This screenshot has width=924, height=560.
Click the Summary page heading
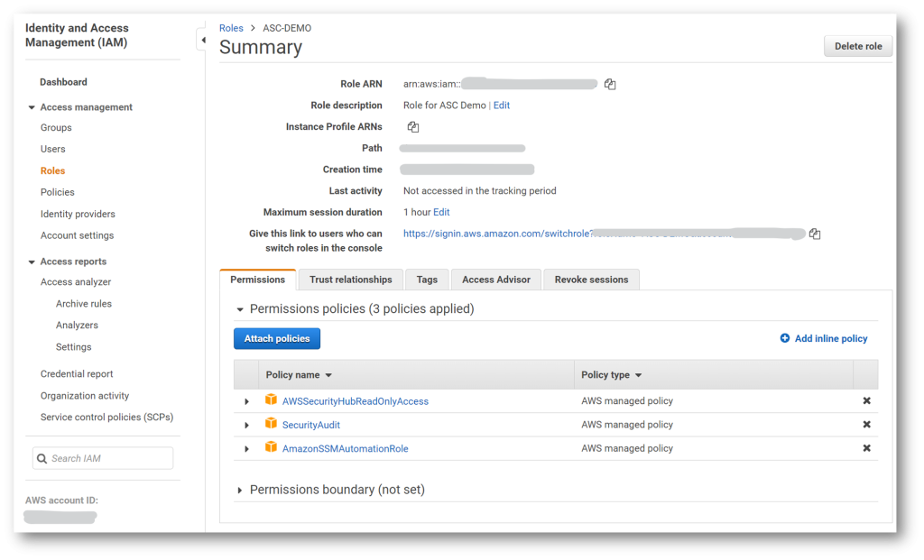click(261, 47)
